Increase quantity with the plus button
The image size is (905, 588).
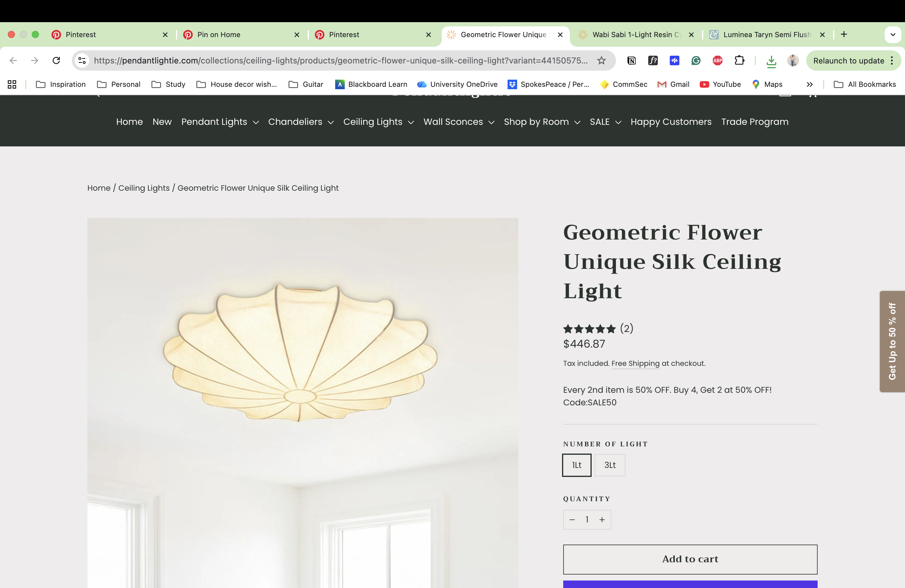(x=602, y=519)
